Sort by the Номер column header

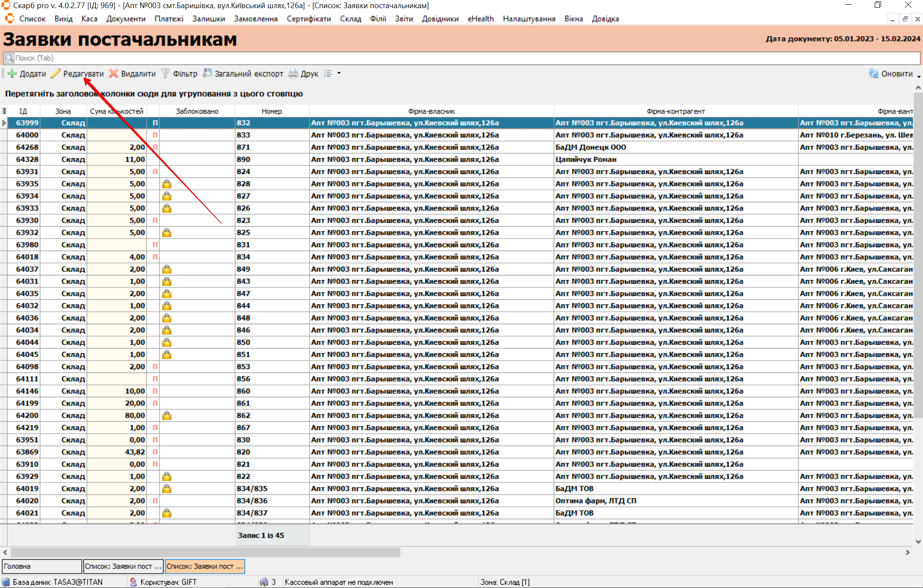point(272,111)
